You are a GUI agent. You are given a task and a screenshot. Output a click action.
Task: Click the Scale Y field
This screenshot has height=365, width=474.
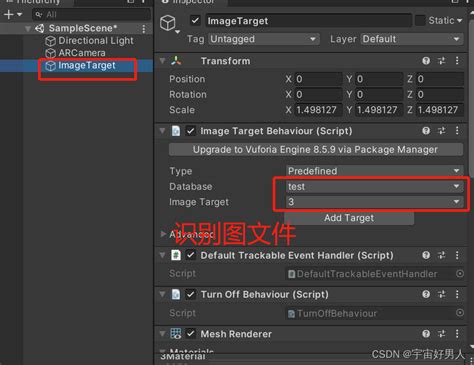[x=379, y=110]
